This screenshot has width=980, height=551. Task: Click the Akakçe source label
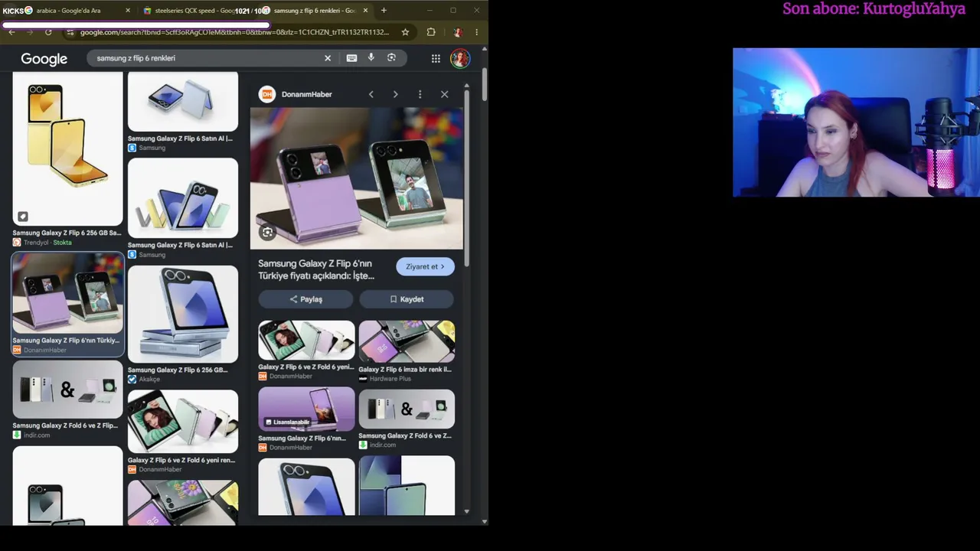tap(149, 380)
